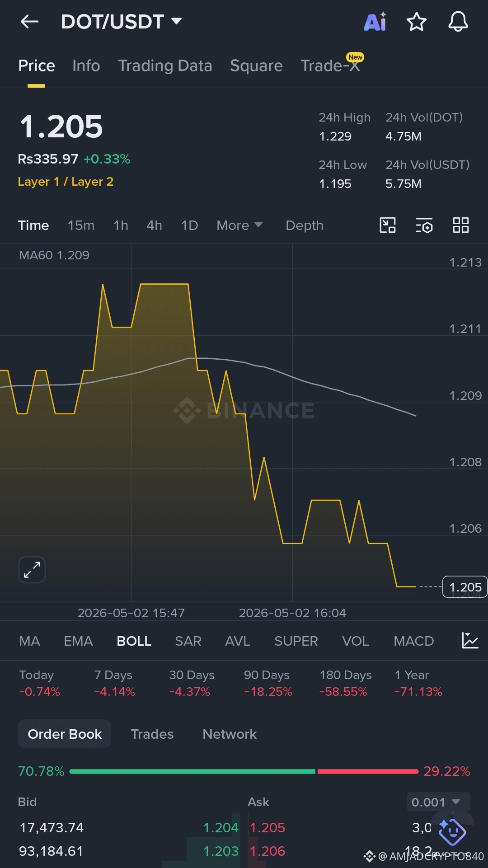Viewport: 488px width, 868px height.
Task: Add DOT/USDT to favorites with star icon
Action: pos(417,21)
